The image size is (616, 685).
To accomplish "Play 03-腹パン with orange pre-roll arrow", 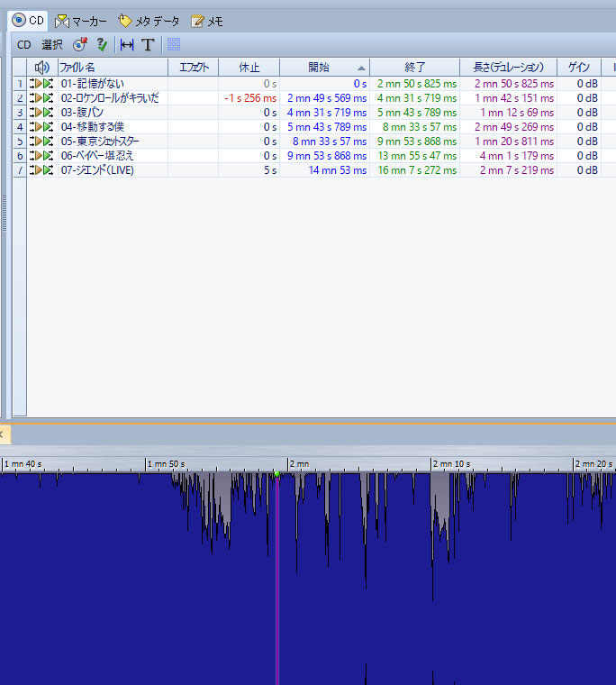I will (38, 113).
